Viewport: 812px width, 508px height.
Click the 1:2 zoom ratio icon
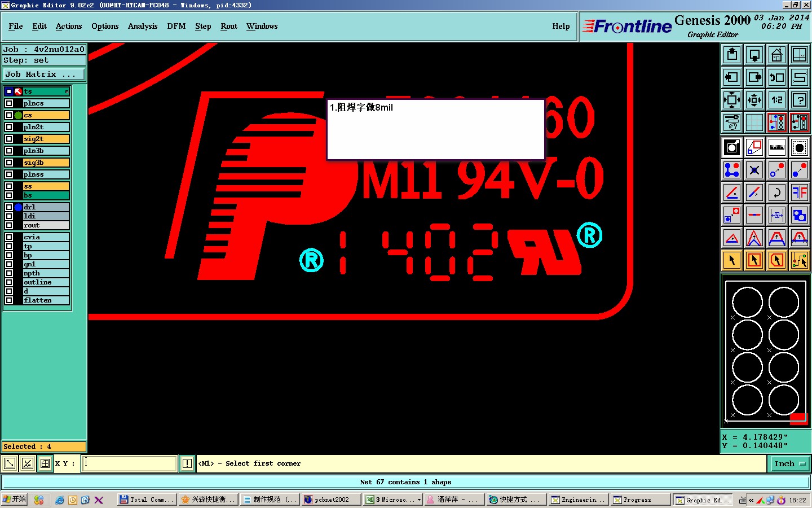(777, 100)
